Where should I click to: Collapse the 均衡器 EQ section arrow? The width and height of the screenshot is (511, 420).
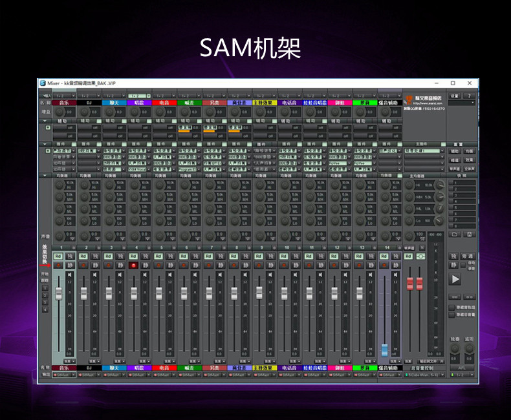coord(45,176)
